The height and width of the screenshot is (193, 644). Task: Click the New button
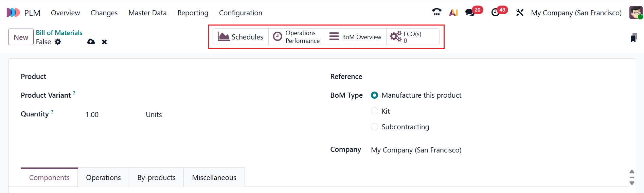coord(21,37)
